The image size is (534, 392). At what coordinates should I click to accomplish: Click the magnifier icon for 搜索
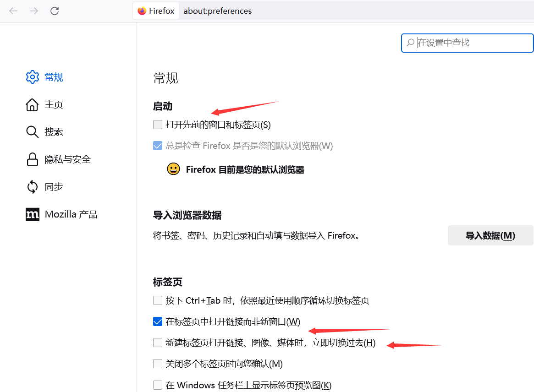pos(33,132)
